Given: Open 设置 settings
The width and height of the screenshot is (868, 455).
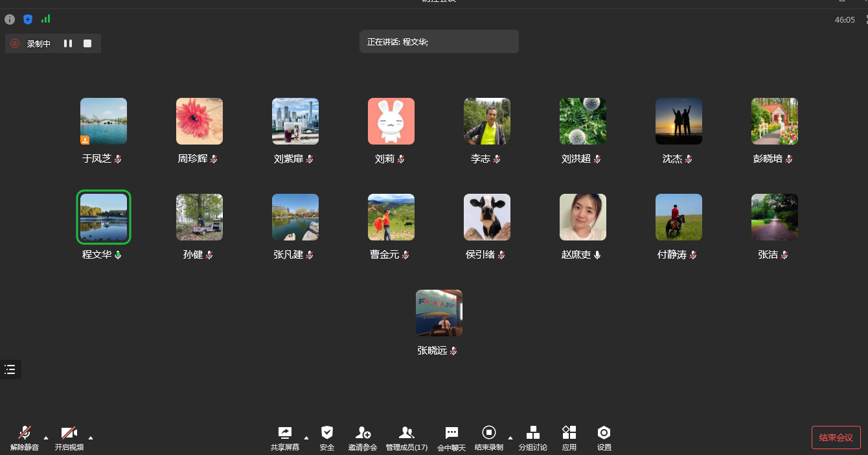Looking at the screenshot, I should tap(604, 437).
